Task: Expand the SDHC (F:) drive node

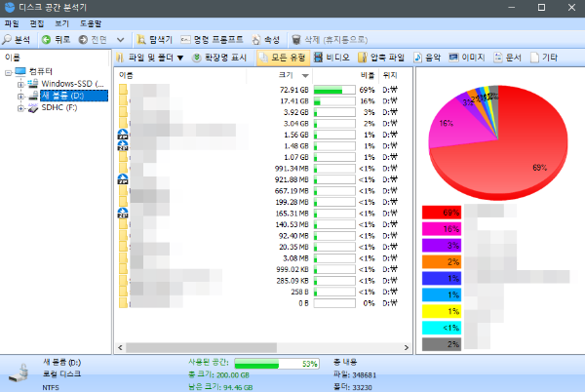Action: [20, 108]
